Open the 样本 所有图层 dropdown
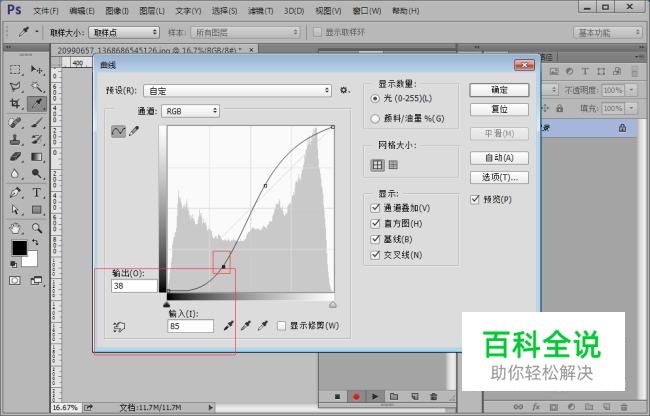The image size is (650, 416). (x=245, y=32)
